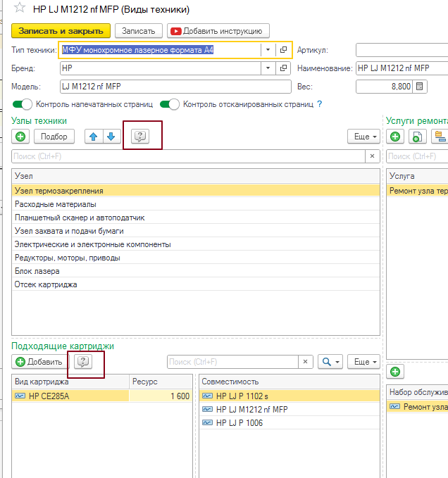Select row Узел захвата и подачи бумаги
Viewport: 448px width, 478px height.
[x=196, y=231]
